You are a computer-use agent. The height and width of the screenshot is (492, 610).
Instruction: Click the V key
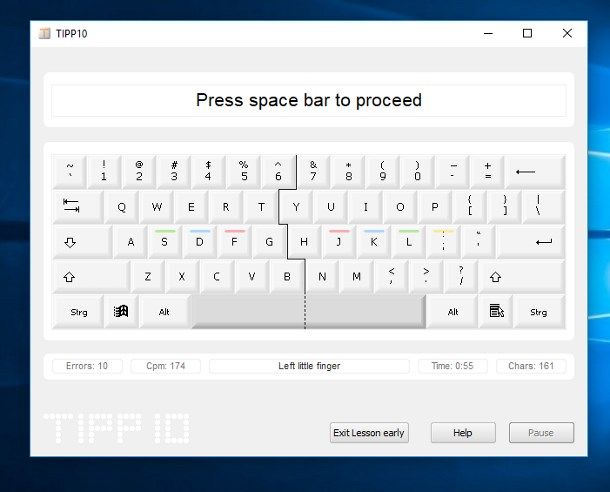click(x=252, y=277)
